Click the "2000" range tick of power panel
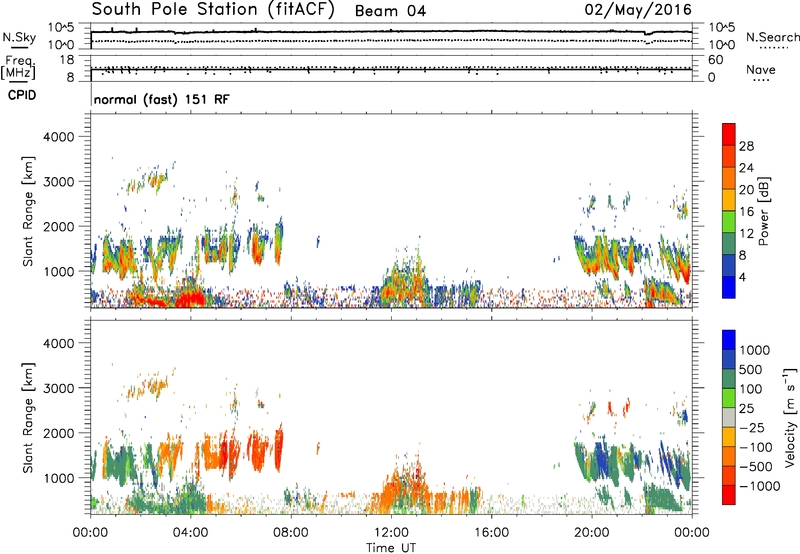The height and width of the screenshot is (554, 800). click(x=58, y=226)
